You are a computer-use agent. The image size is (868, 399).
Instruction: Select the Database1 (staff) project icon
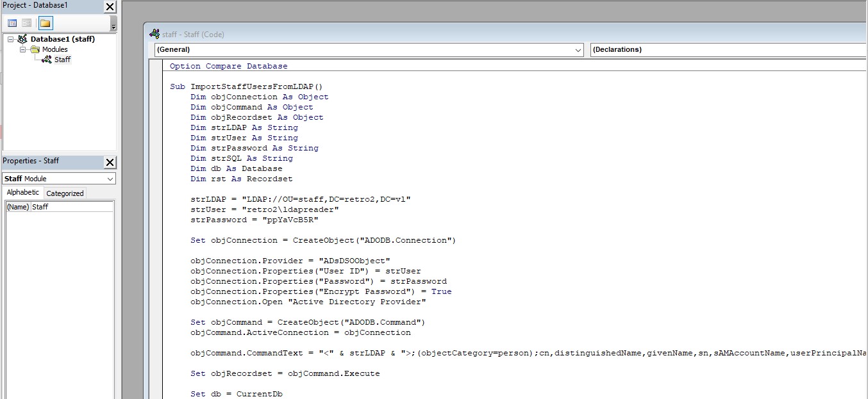[x=23, y=39]
